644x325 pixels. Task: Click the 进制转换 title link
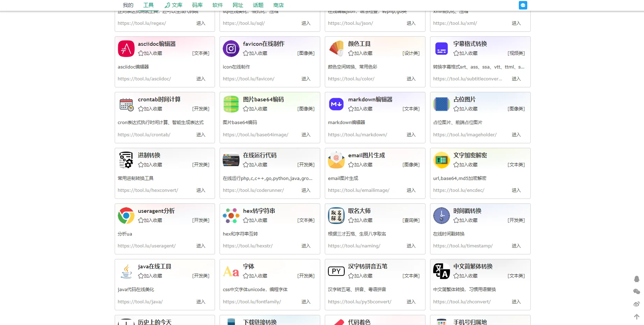coord(149,156)
